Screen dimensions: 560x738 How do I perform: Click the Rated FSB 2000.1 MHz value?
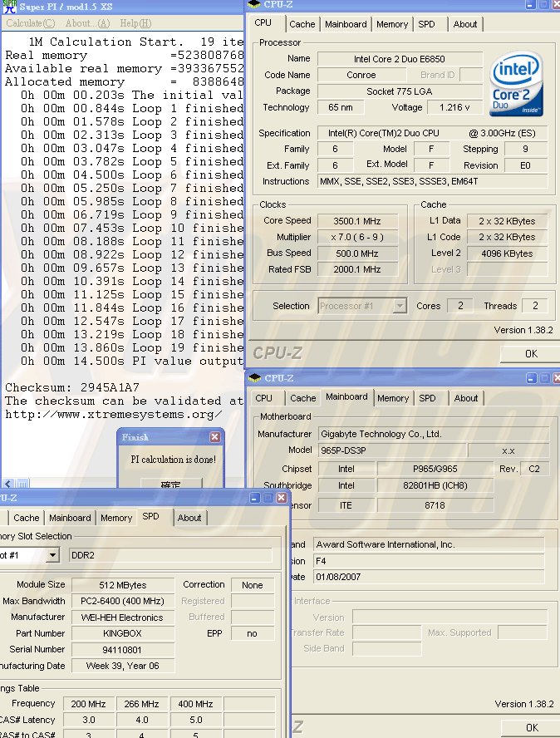coord(357,269)
